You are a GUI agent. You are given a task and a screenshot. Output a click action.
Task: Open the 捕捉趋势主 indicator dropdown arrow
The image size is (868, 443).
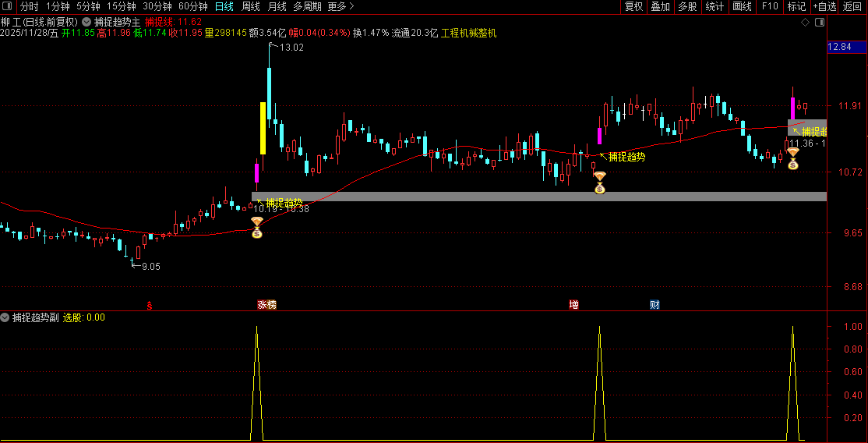point(86,22)
